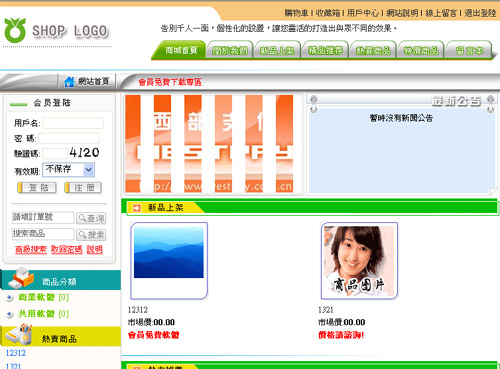The image size is (500, 369).
Task: Click the 登陆 login button
Action: tap(37, 188)
